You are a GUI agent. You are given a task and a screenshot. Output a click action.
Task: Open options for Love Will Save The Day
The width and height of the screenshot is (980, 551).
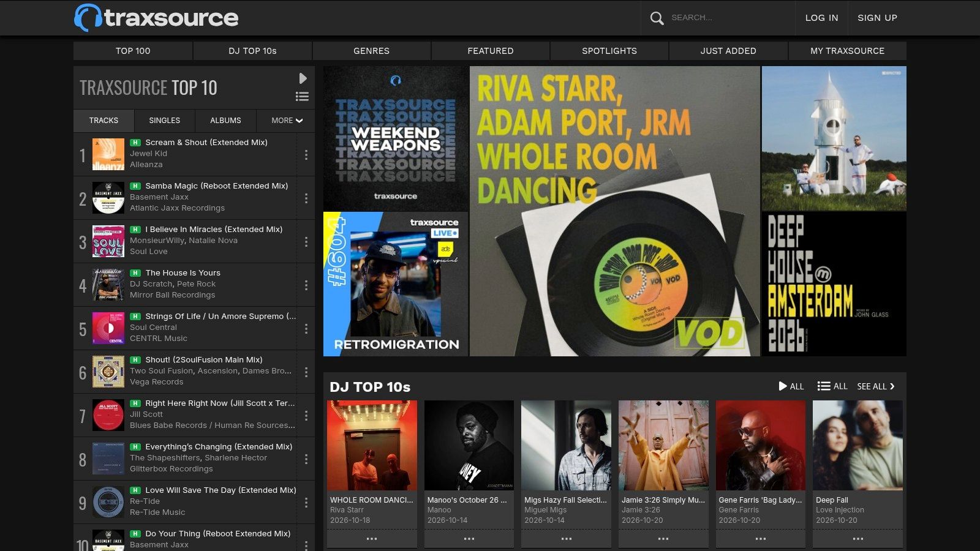[x=306, y=503]
